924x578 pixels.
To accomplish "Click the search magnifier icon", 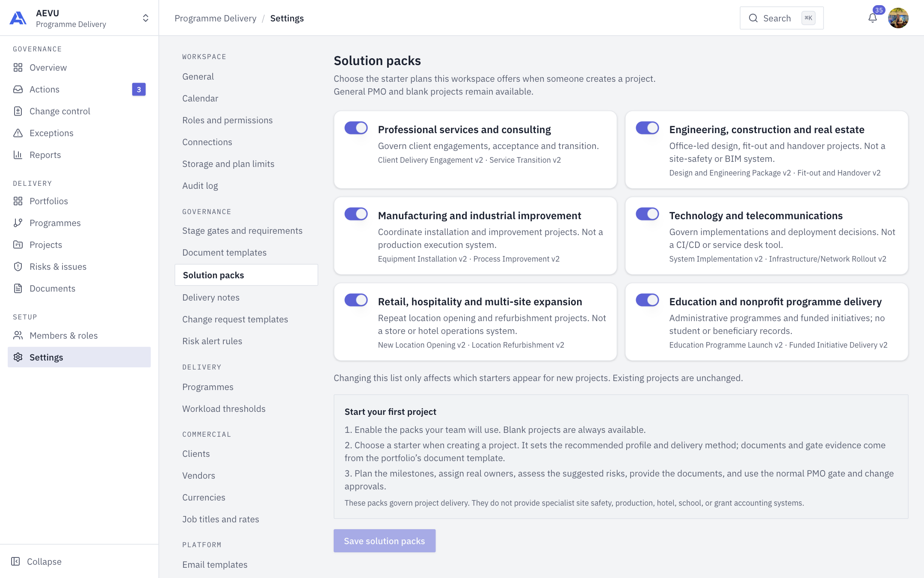I will click(753, 18).
